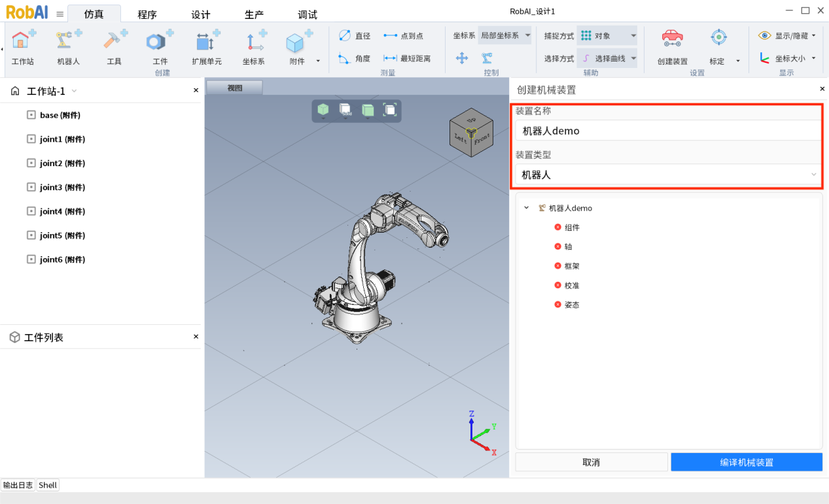This screenshot has width=829, height=504.
Task: Click the 坐标系 coordinate system creation icon
Action: coord(254,41)
